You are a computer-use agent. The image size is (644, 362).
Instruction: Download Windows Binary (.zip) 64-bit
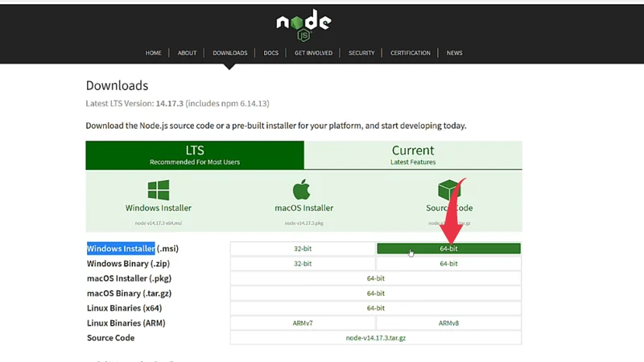tap(448, 264)
